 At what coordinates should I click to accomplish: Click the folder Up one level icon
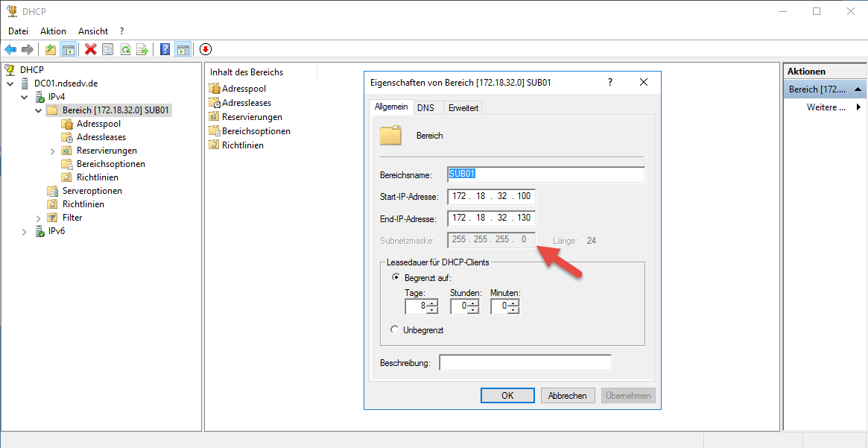point(50,49)
